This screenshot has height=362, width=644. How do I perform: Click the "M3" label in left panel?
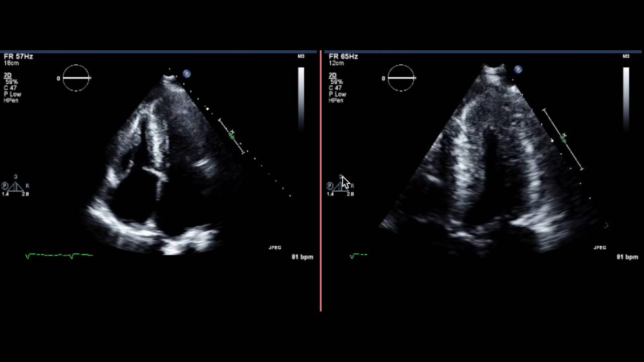[x=301, y=56]
